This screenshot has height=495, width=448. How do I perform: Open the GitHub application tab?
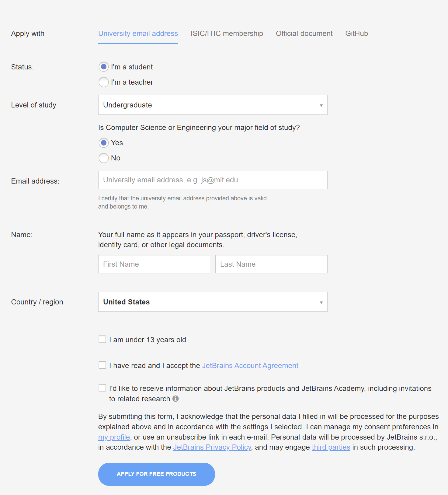tap(356, 33)
